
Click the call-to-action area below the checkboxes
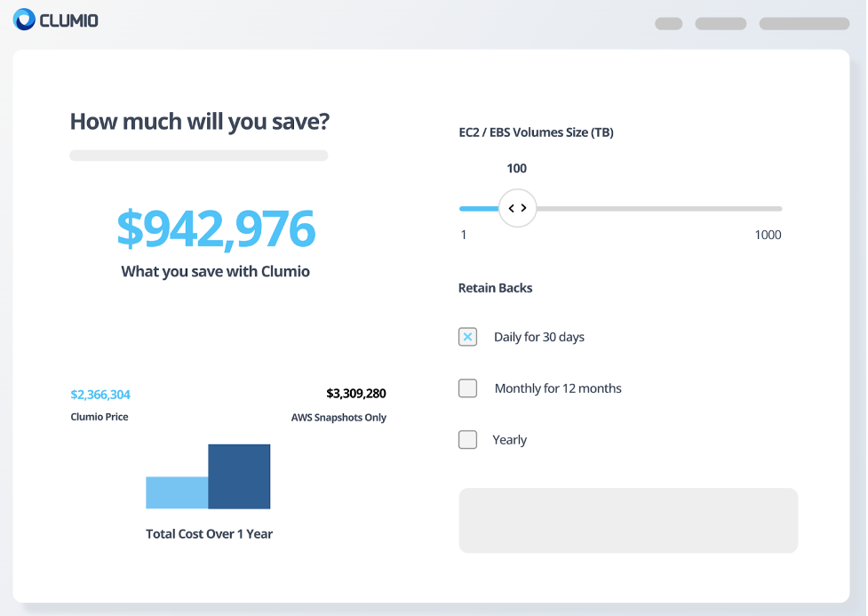628,520
